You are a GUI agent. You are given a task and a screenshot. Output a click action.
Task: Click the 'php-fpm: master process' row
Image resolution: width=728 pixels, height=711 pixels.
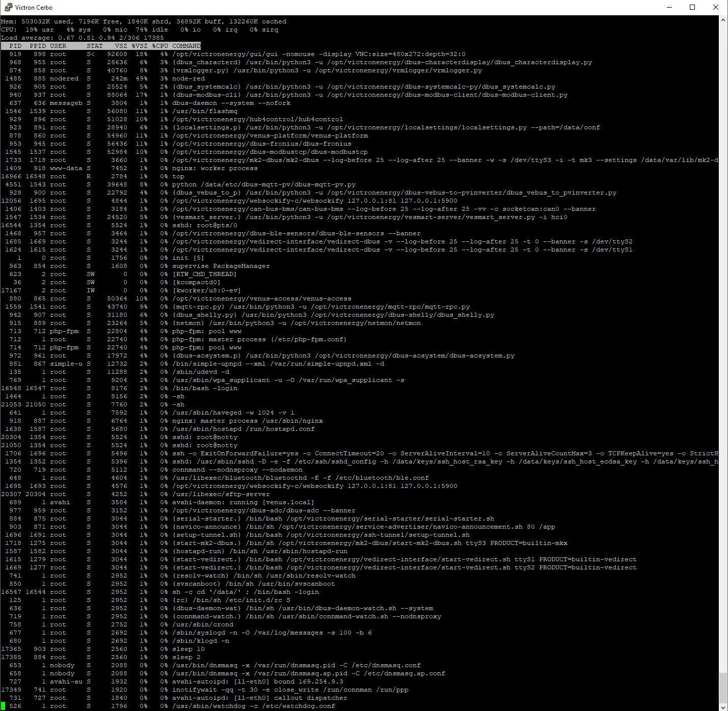click(174, 339)
